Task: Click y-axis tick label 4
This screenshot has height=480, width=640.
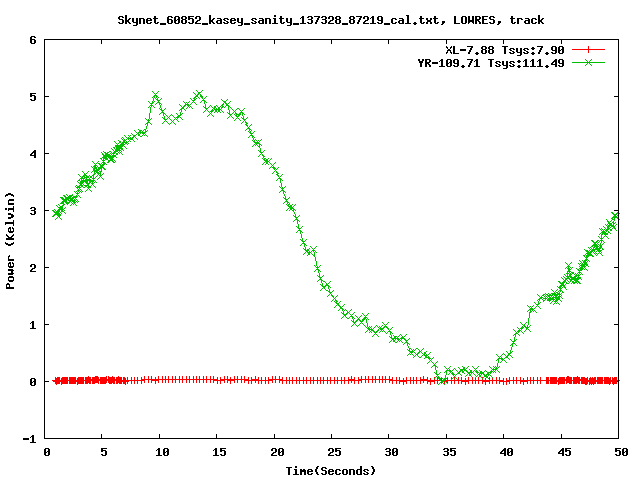Action: tap(33, 154)
